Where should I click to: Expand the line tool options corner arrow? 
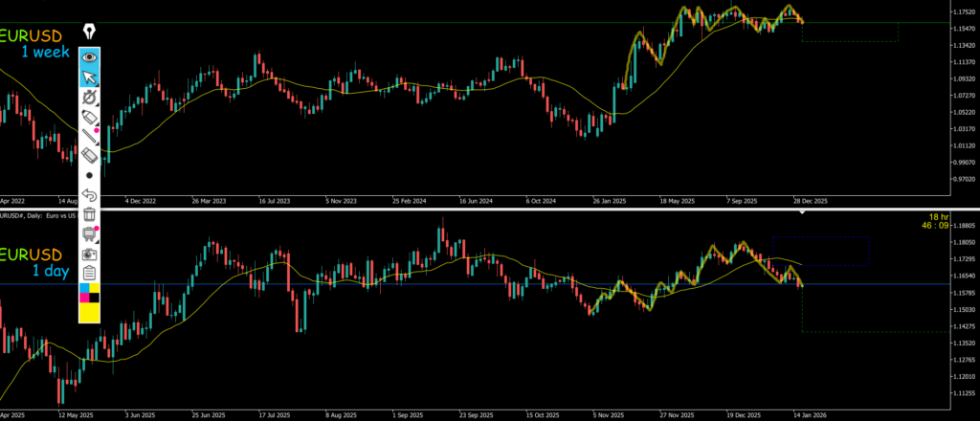tap(99, 144)
